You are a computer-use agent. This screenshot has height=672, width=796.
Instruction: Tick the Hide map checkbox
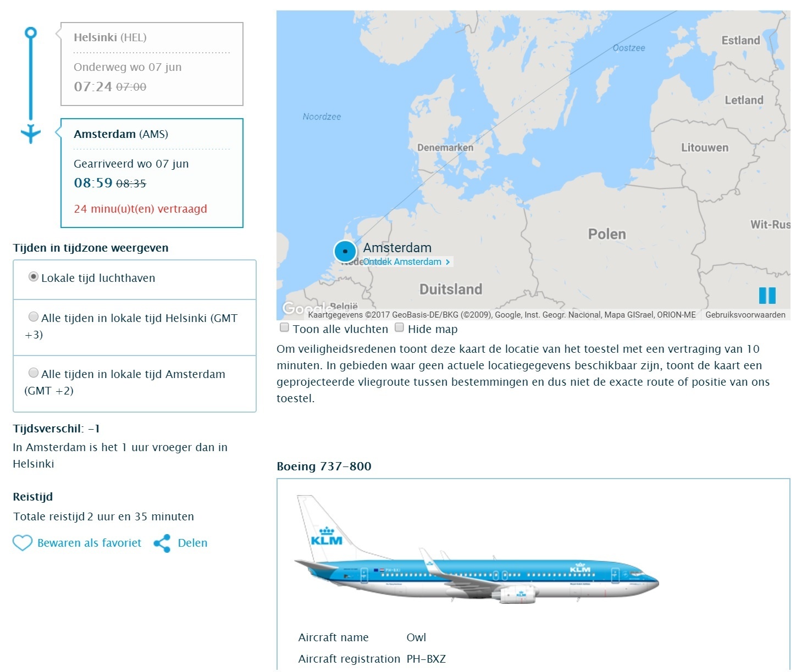[x=400, y=328]
